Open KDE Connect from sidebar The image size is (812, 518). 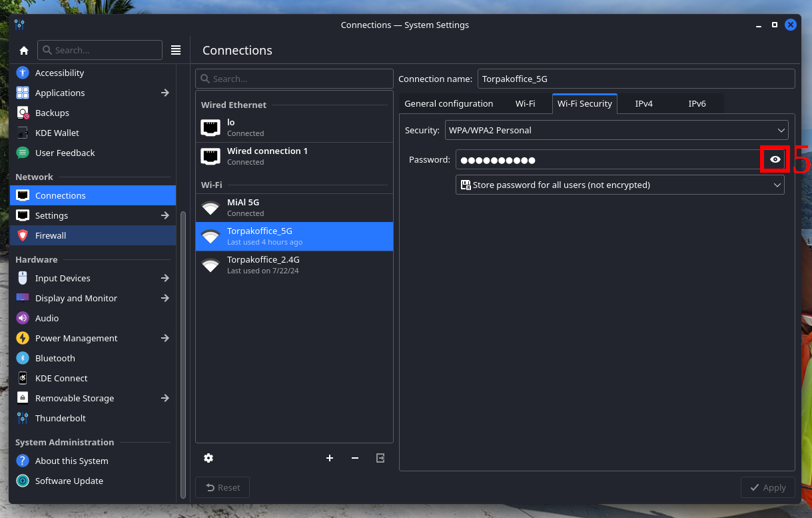point(61,378)
